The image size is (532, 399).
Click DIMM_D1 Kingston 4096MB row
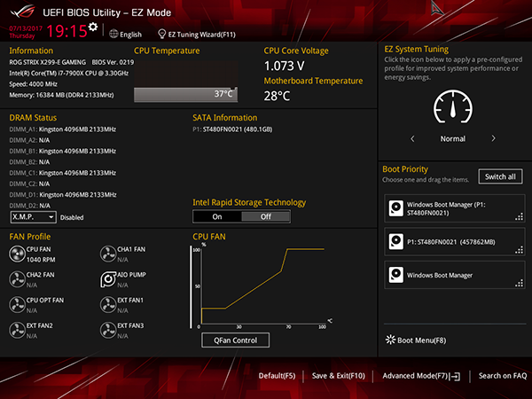pyautogui.click(x=63, y=195)
